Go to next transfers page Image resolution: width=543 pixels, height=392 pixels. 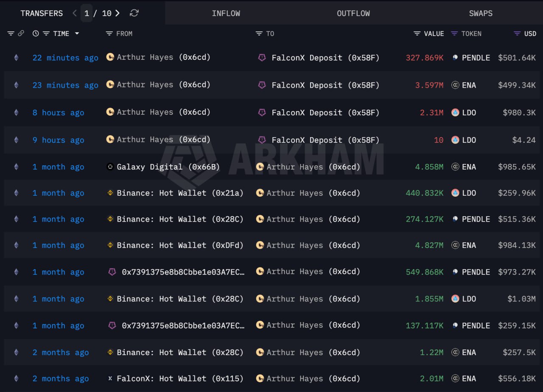pos(118,13)
